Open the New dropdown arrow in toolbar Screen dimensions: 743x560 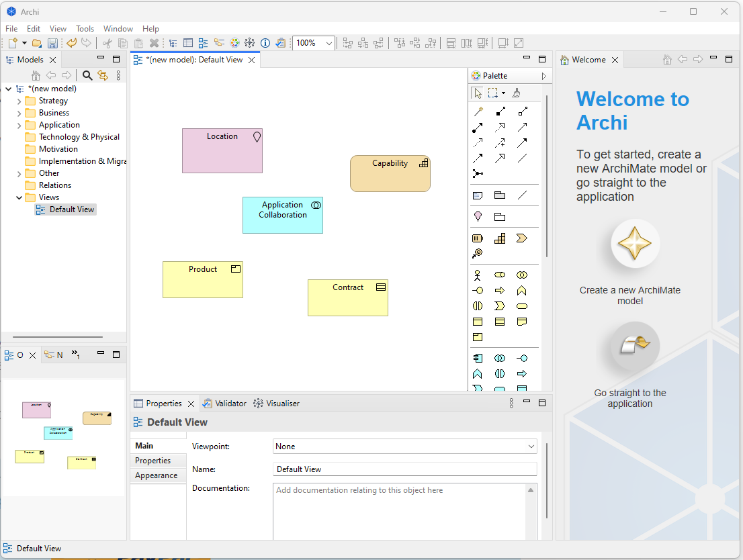point(24,43)
